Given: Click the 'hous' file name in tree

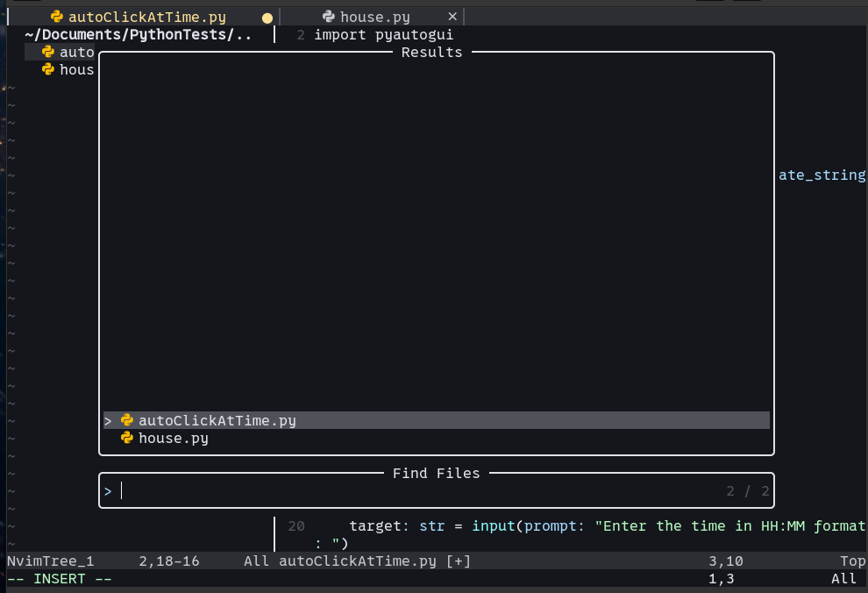Looking at the screenshot, I should tap(77, 69).
